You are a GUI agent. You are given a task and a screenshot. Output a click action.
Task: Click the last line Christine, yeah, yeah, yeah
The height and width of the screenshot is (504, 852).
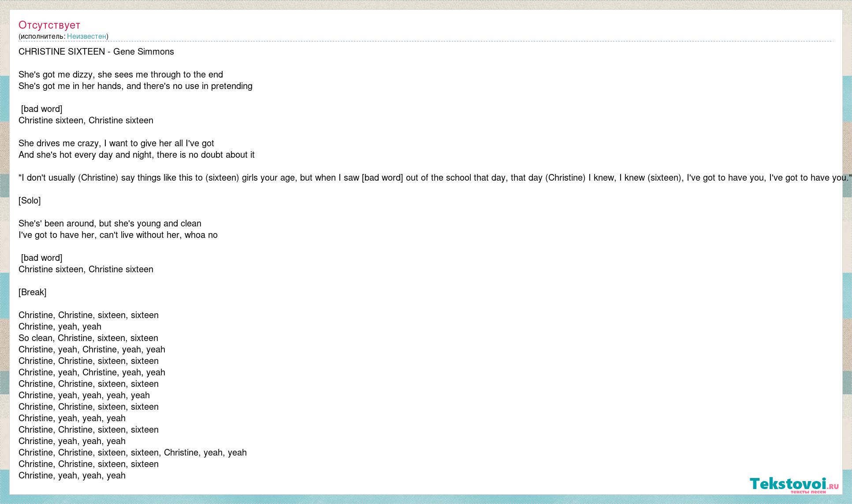(72, 475)
